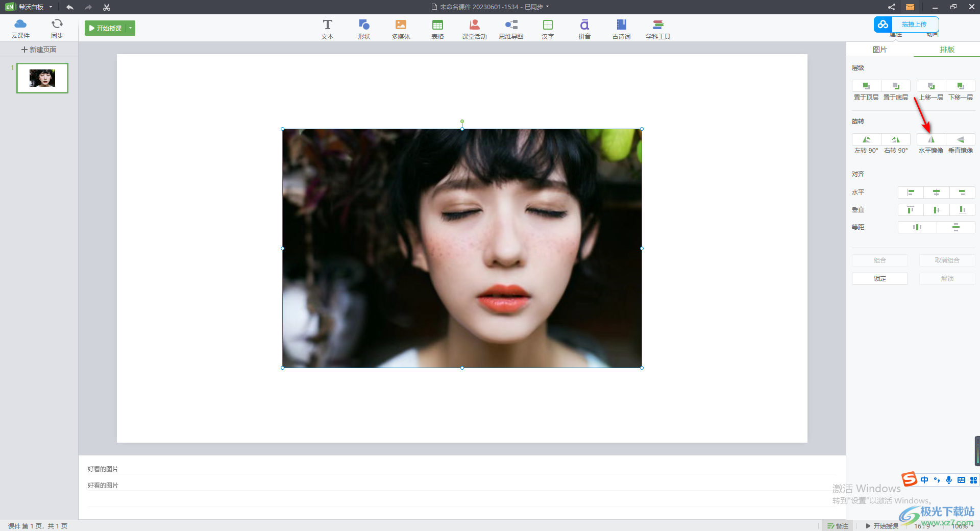This screenshot has width=980, height=531.
Task: Click first notes line 好看的图片
Action: click(x=103, y=469)
